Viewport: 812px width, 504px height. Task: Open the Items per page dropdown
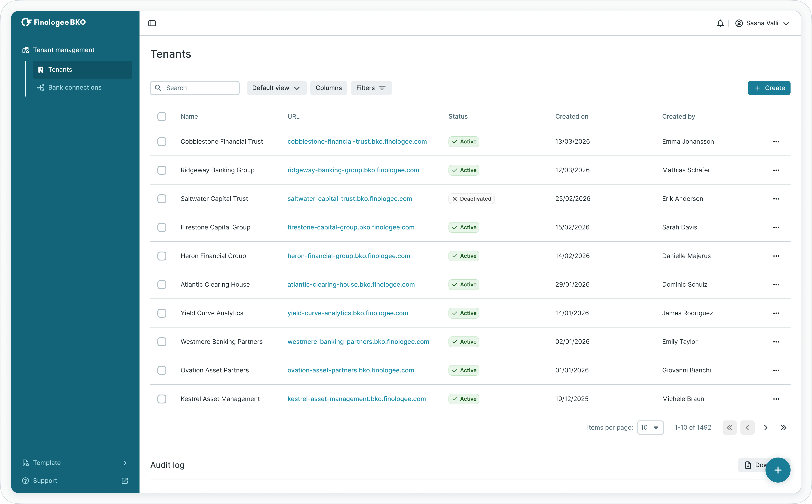tap(650, 428)
